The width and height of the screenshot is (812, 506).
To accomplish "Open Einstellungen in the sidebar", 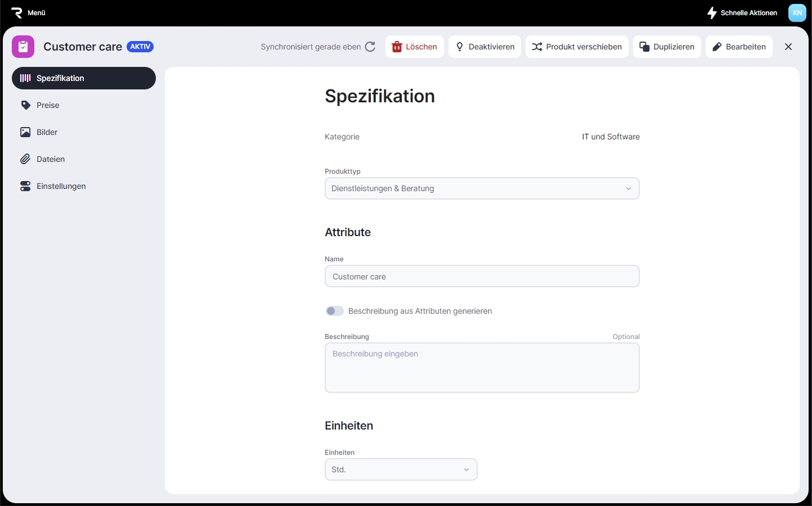I will coord(61,186).
